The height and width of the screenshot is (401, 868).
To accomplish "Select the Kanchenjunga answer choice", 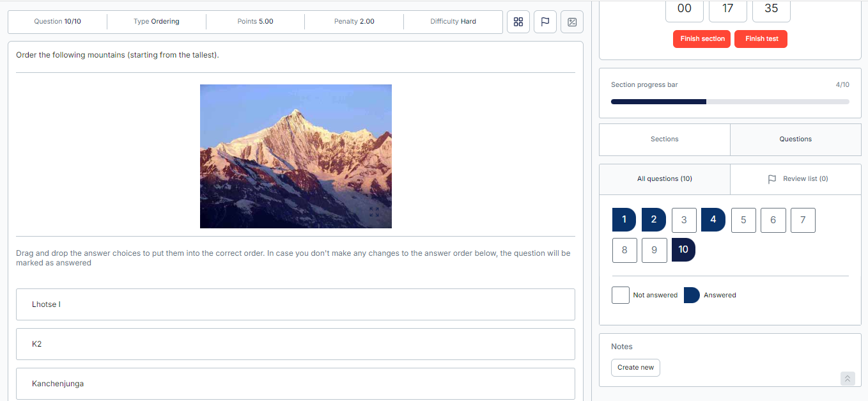I will [x=295, y=384].
